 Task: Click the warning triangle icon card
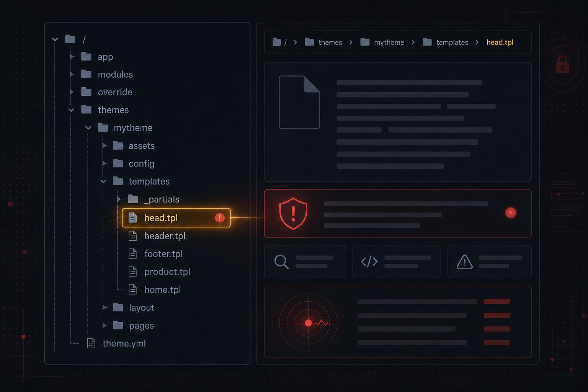click(465, 262)
